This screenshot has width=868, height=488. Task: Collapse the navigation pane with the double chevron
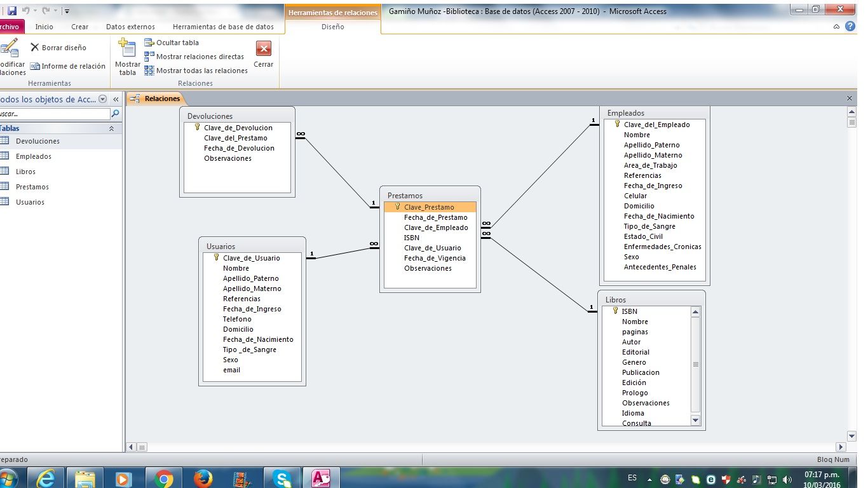pyautogui.click(x=116, y=99)
